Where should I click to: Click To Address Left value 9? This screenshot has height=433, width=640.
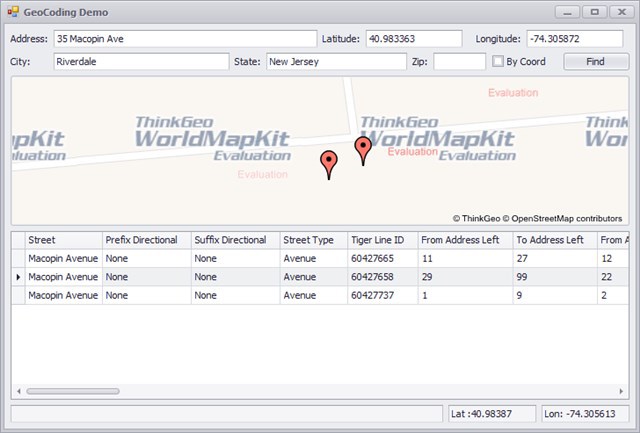pos(555,295)
